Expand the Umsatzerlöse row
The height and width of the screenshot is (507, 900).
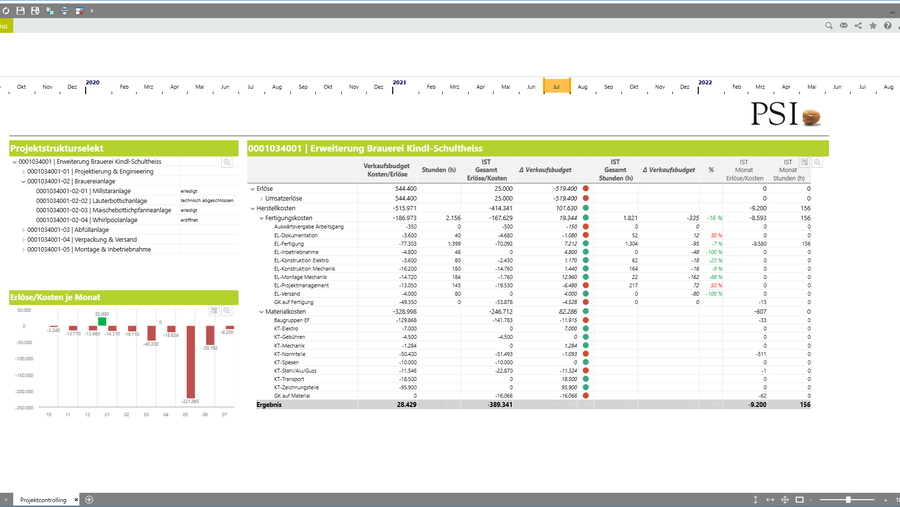(261, 198)
